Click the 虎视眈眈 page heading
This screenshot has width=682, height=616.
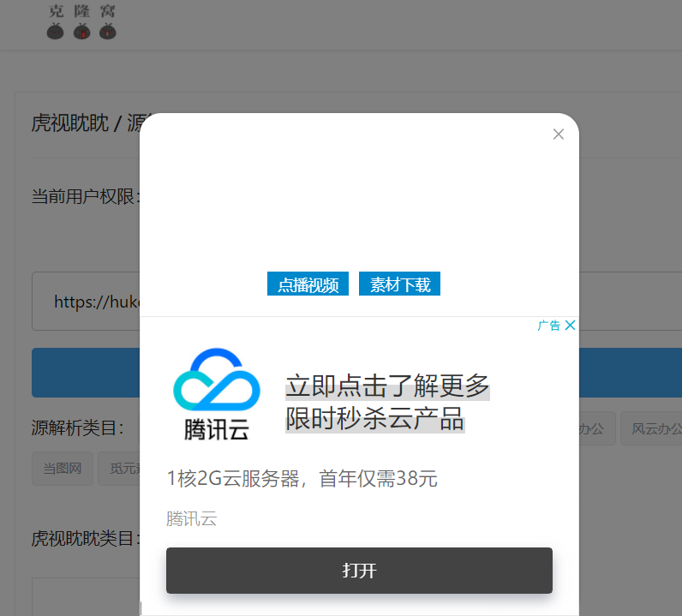69,123
